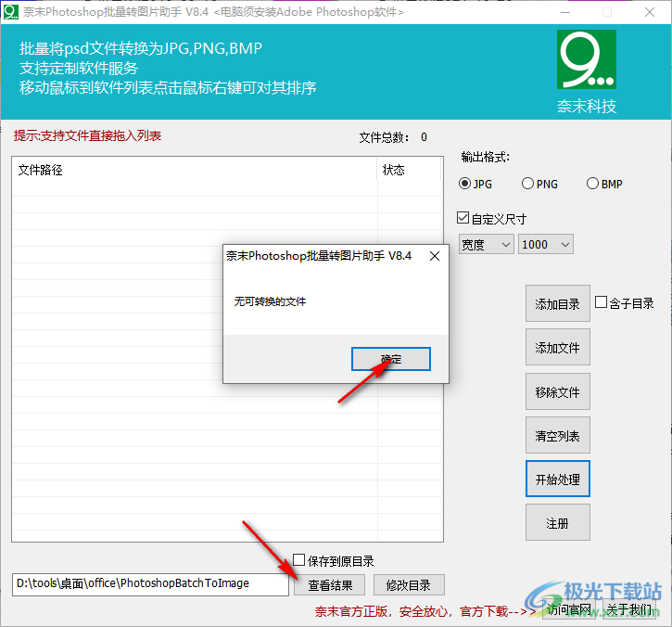Open the 注册 registration button
Viewport: 672px width, 627px height.
click(558, 523)
